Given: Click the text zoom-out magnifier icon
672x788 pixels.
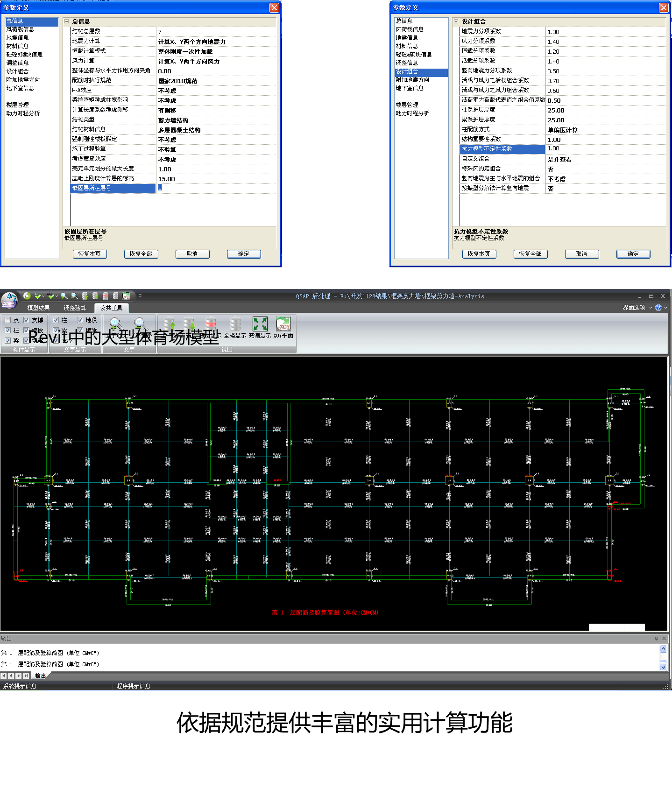Looking at the screenshot, I should pyautogui.click(x=140, y=324).
